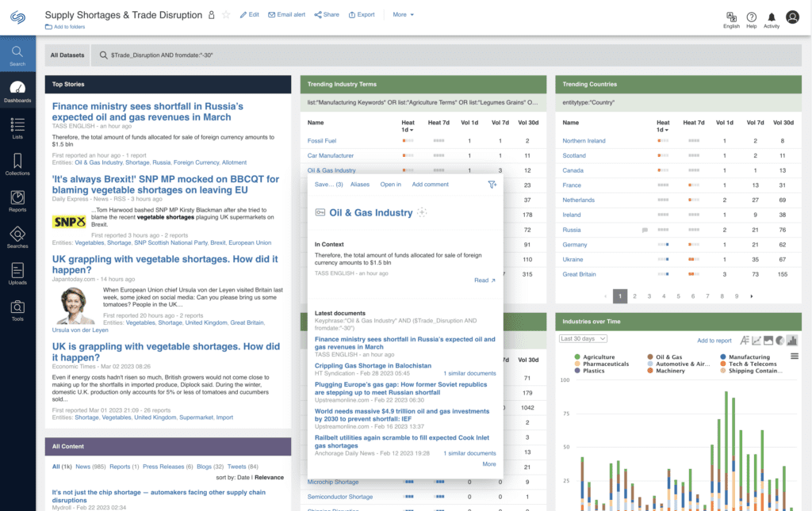This screenshot has width=812, height=511.
Task: Go to Uploads in the sidebar
Action: click(17, 273)
